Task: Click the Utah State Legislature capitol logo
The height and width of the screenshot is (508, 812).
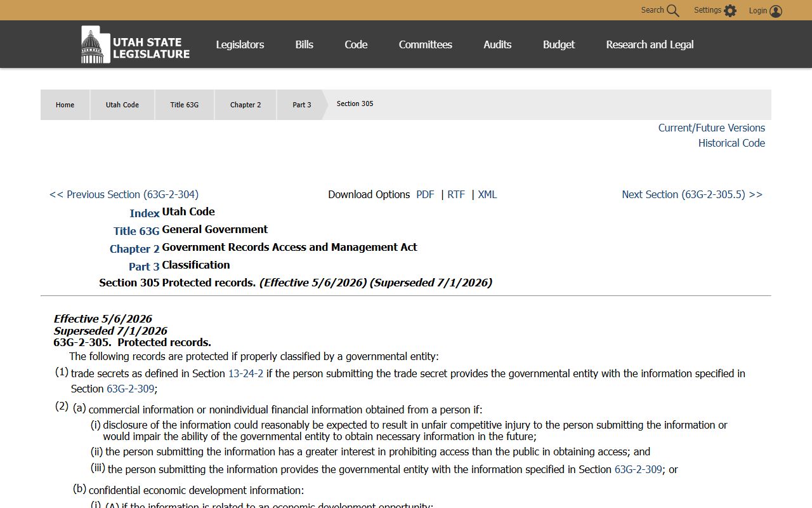Action: (135, 44)
